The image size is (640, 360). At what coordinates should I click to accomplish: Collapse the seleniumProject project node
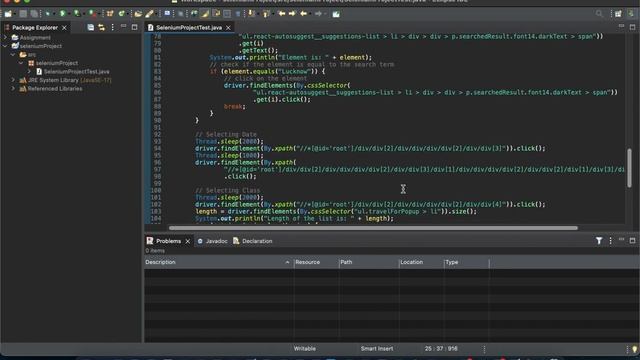[x=5, y=46]
